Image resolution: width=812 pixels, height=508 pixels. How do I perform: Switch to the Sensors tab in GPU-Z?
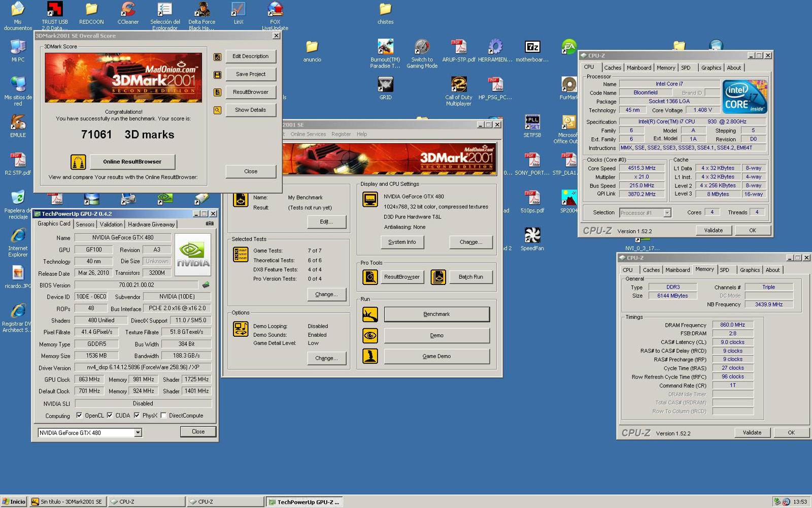85,225
